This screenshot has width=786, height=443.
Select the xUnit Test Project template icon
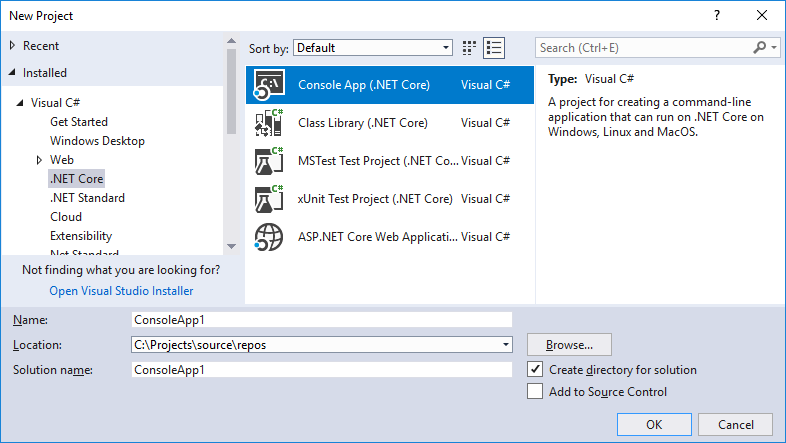pos(269,199)
